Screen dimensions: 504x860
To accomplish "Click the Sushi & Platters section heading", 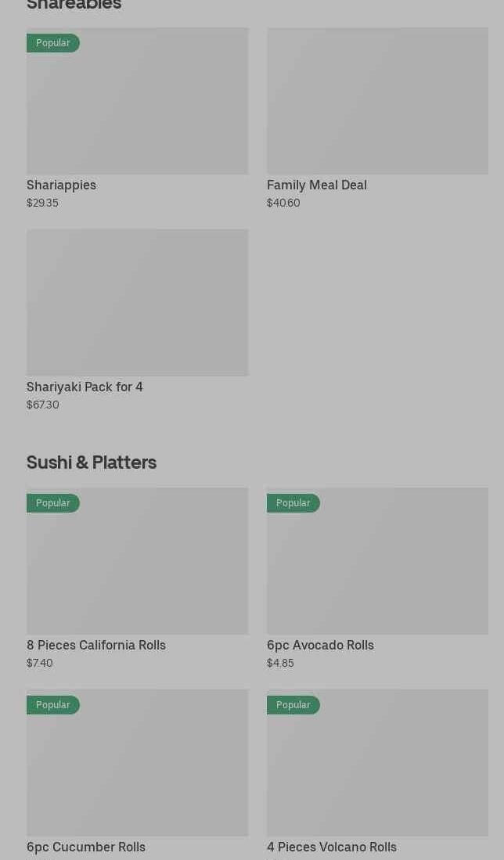I will (92, 462).
